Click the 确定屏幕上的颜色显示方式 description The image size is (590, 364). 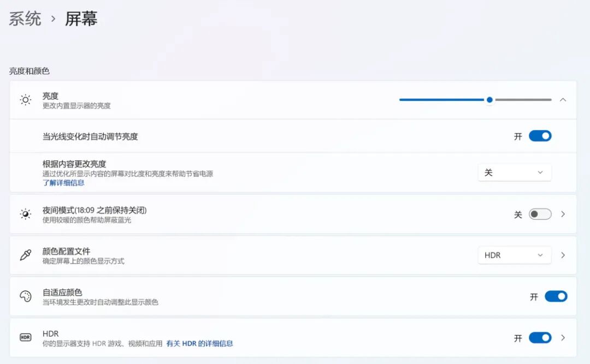(83, 261)
